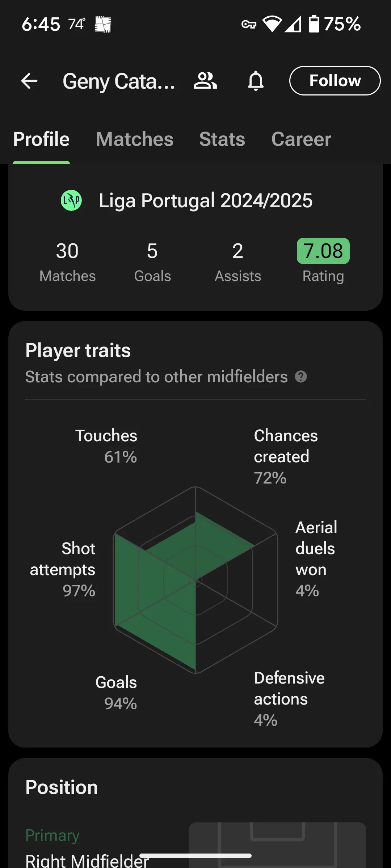Switch to the Matches tab
391x868 pixels.
[x=135, y=139]
